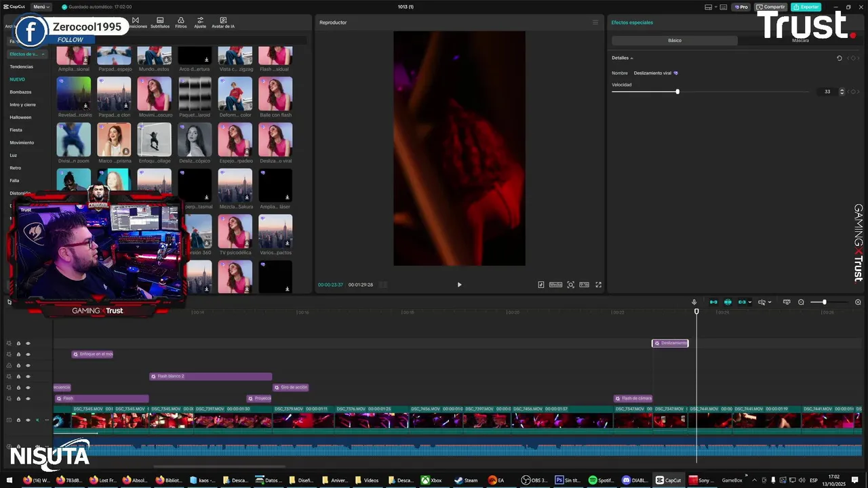Toggle the timeline auto snap icon
This screenshot has height=488, width=868.
click(x=728, y=302)
